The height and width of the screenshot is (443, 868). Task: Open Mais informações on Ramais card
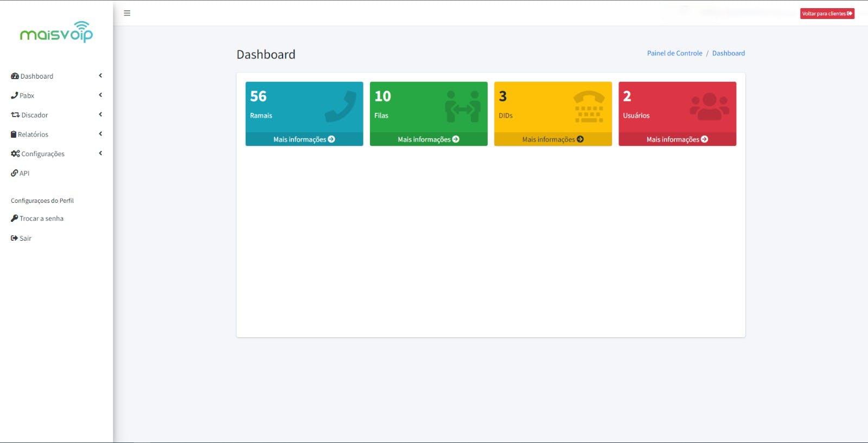click(304, 139)
